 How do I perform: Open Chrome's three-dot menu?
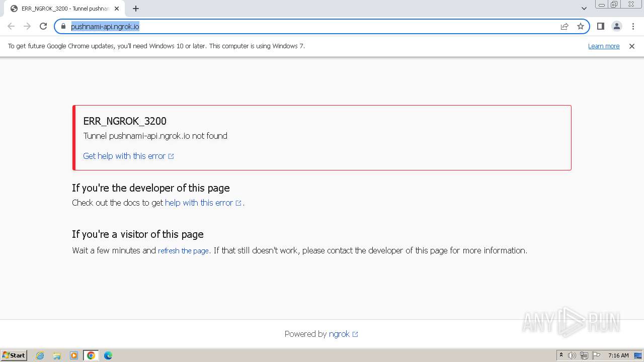[x=633, y=26]
